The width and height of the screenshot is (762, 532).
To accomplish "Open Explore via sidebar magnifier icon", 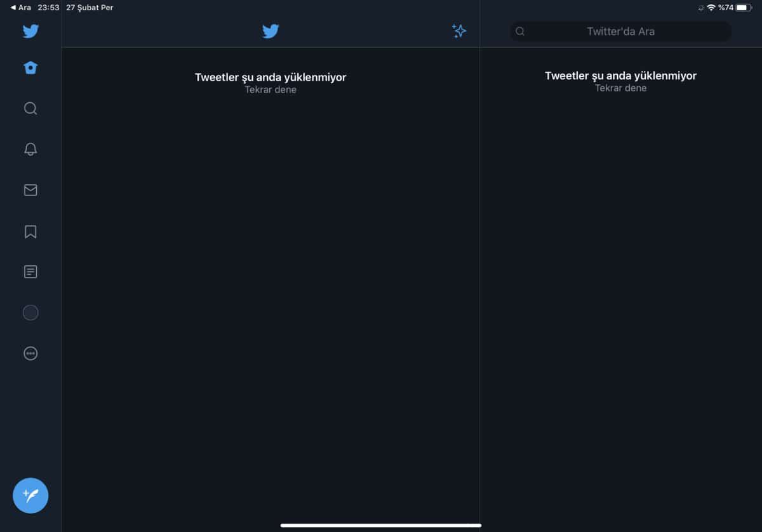I will click(x=30, y=109).
